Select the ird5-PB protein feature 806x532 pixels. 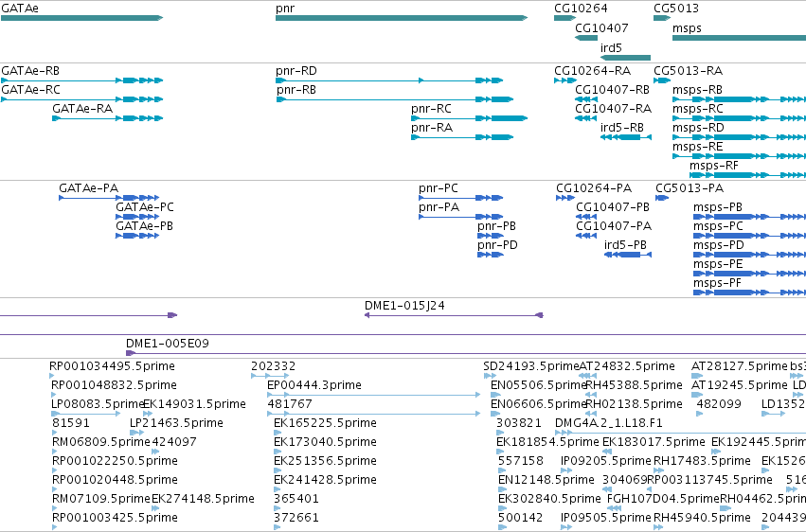628,255
